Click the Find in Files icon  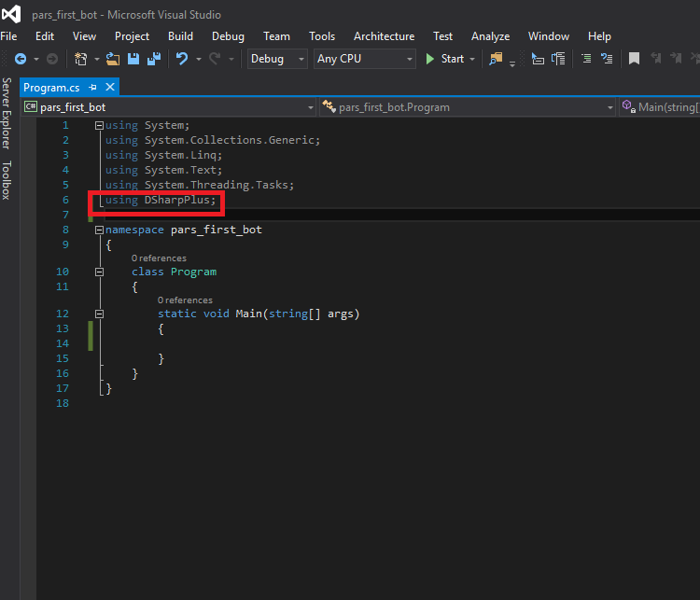coord(496,59)
